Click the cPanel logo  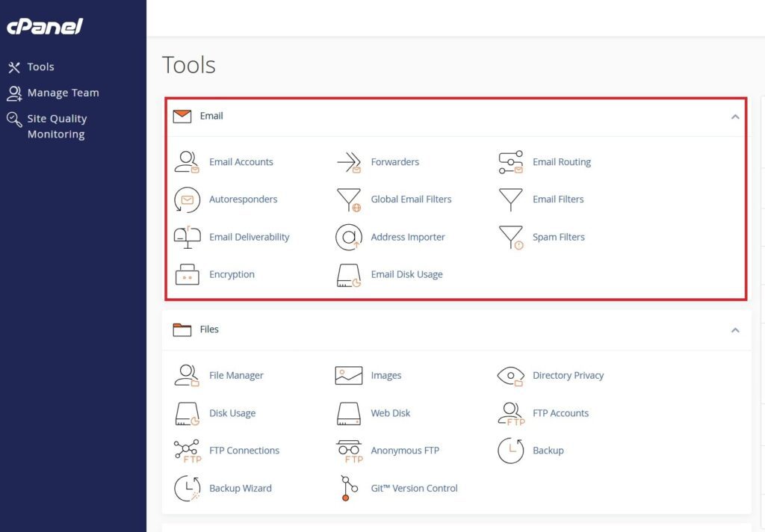[43, 27]
